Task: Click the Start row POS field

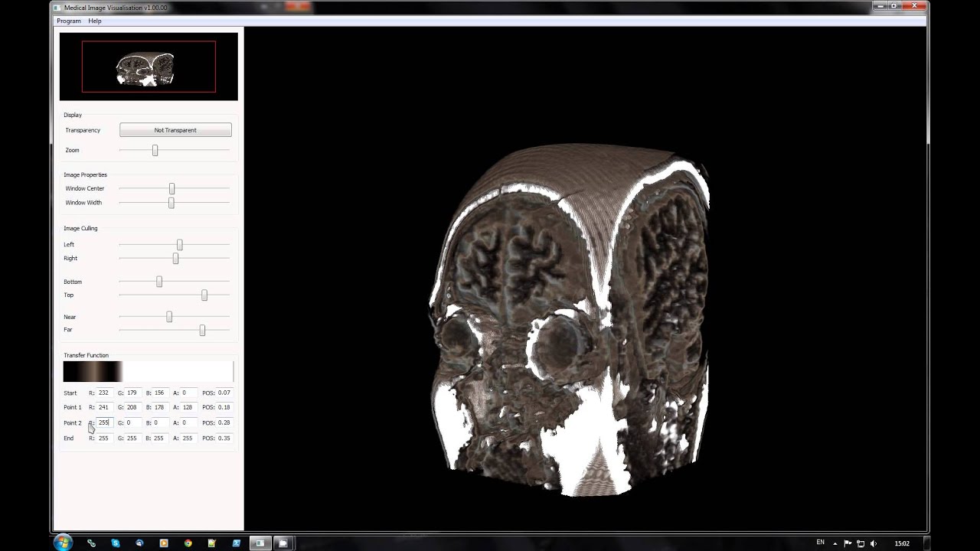Action: pos(224,393)
